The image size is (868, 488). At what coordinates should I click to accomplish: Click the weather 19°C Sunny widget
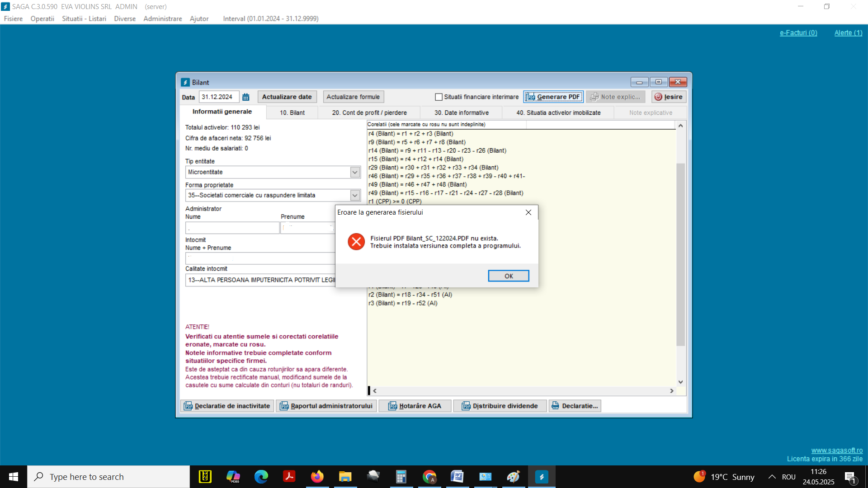point(724,477)
